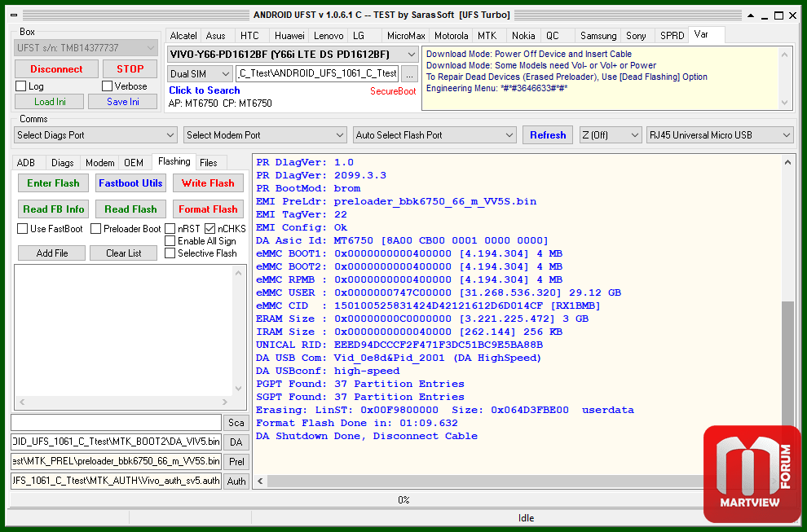Click the empty search field beside Sca

(117, 422)
